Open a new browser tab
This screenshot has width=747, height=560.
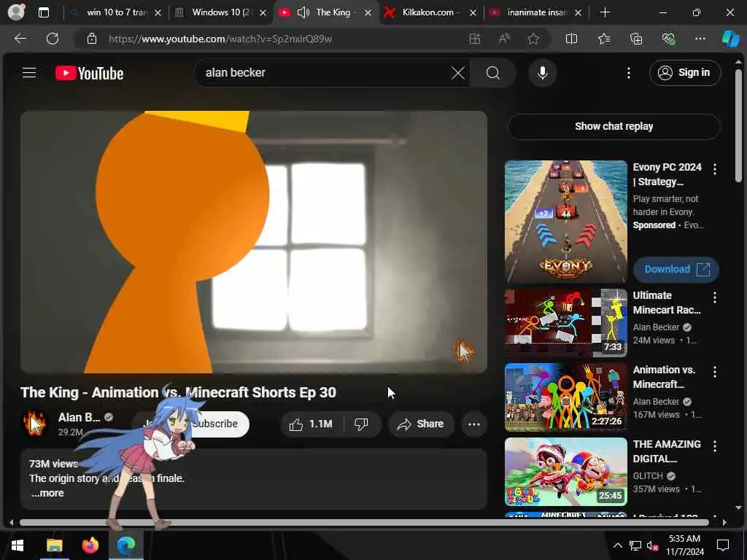605,12
